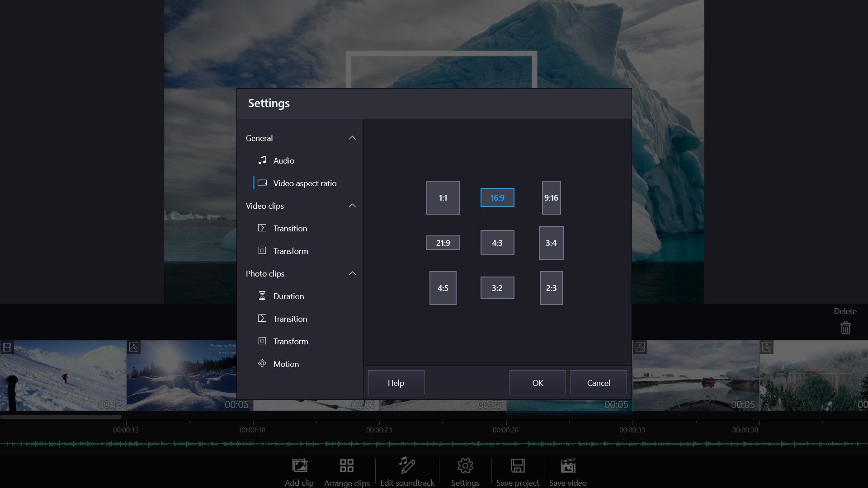Open the Motion settings under Photo clips
Viewport: 868px width, 488px height.
click(x=286, y=364)
